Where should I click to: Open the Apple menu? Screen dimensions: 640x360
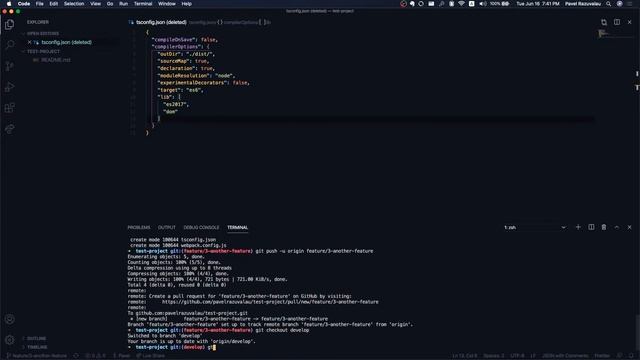9,4
